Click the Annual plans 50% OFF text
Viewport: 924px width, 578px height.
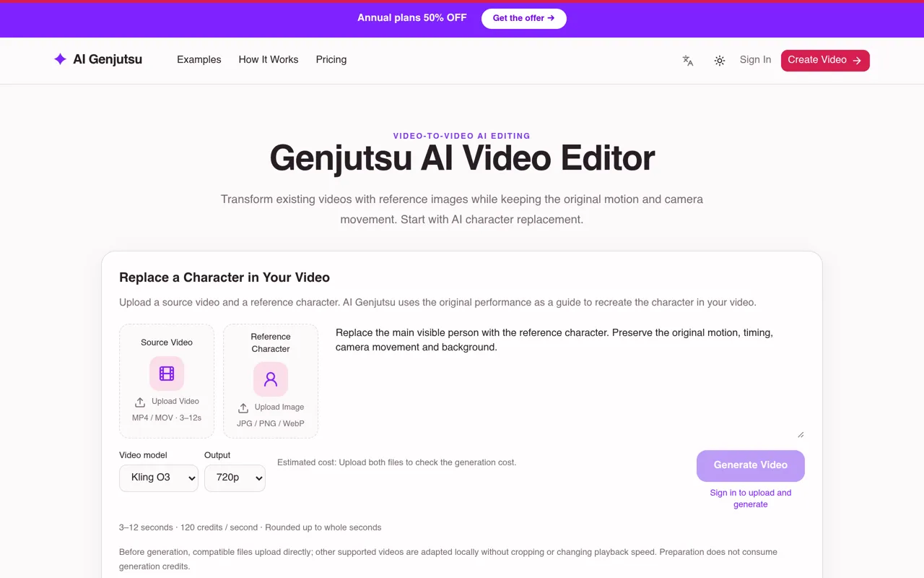412,17
